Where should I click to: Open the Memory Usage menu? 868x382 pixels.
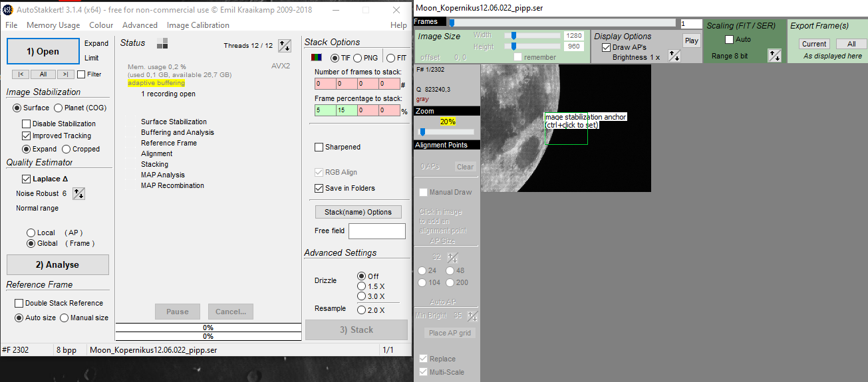point(53,25)
